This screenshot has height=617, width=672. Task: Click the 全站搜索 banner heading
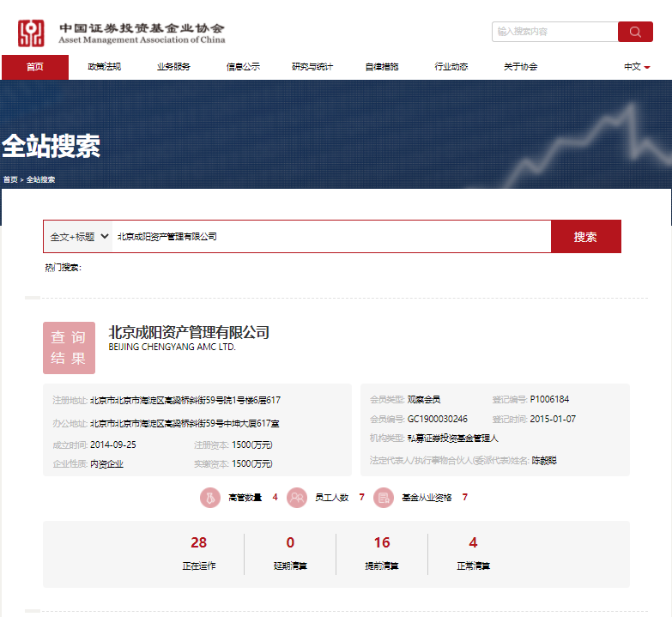[51, 146]
